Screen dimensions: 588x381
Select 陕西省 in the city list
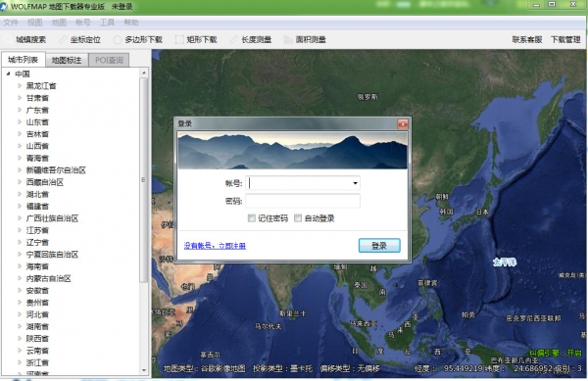point(37,338)
